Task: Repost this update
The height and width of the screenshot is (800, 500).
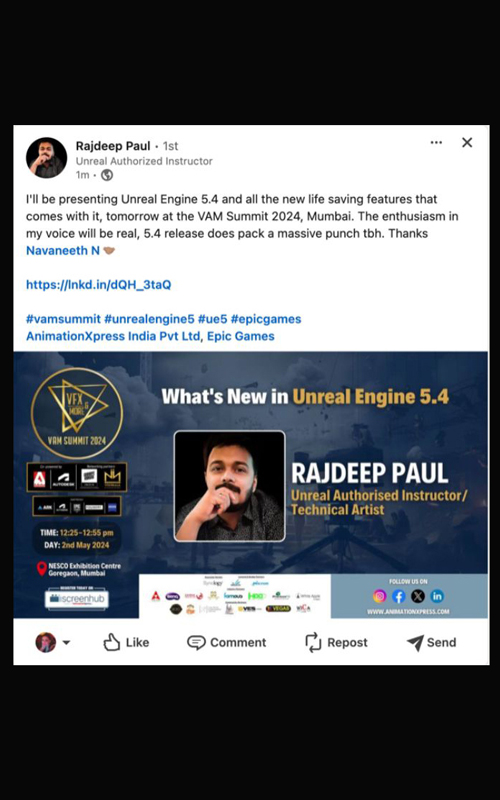Action: coord(336,642)
